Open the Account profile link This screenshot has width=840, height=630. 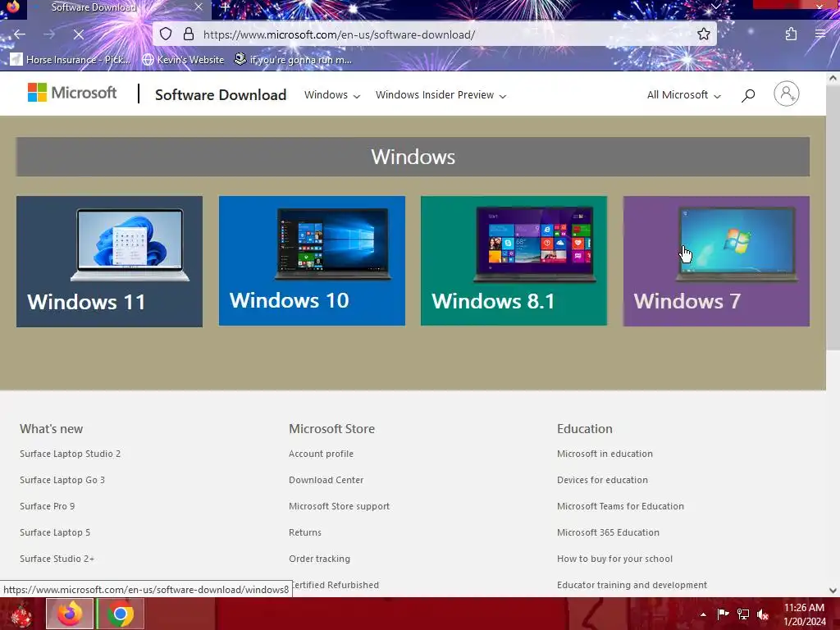tap(321, 454)
